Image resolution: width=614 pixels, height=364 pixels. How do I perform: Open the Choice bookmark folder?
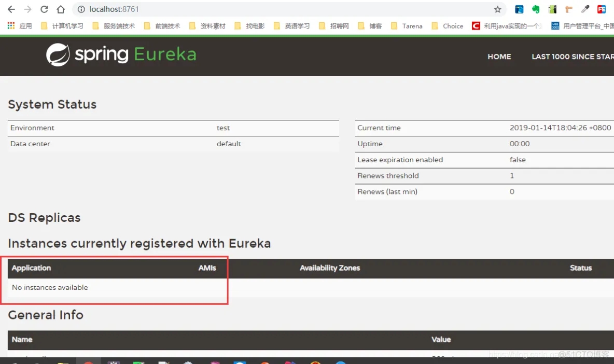coord(448,26)
